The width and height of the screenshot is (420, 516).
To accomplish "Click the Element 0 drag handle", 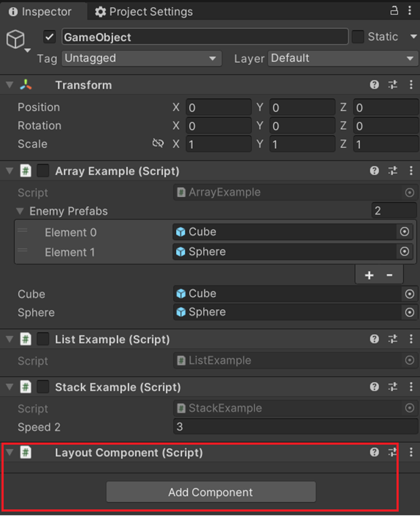I will click(x=22, y=230).
